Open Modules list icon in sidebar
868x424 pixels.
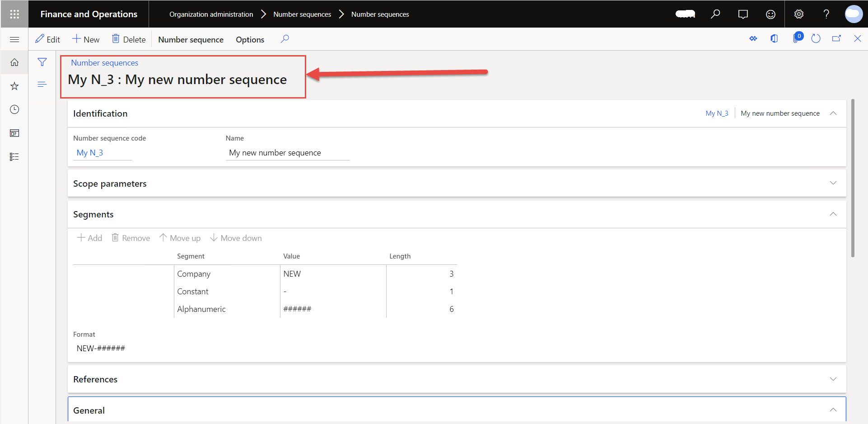point(14,156)
